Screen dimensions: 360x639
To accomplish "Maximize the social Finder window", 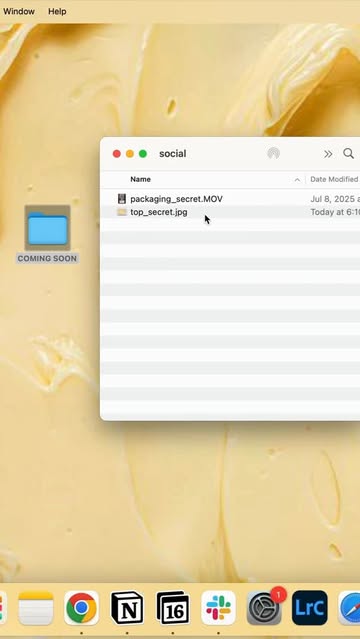I will coord(143,154).
